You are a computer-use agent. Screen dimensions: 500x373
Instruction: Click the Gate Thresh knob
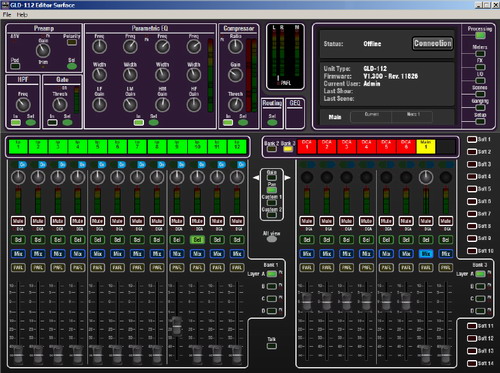[60, 105]
